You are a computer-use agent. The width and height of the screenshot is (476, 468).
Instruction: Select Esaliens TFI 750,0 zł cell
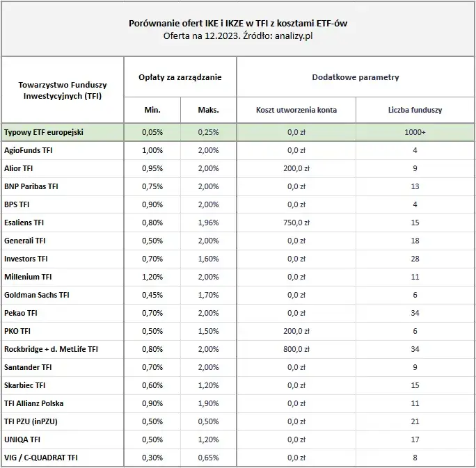coord(296,223)
